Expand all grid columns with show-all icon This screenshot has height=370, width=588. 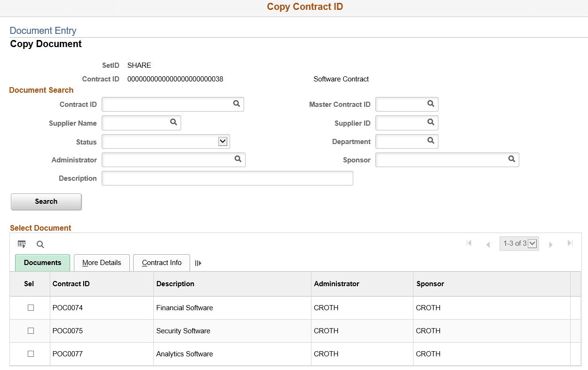(x=198, y=263)
